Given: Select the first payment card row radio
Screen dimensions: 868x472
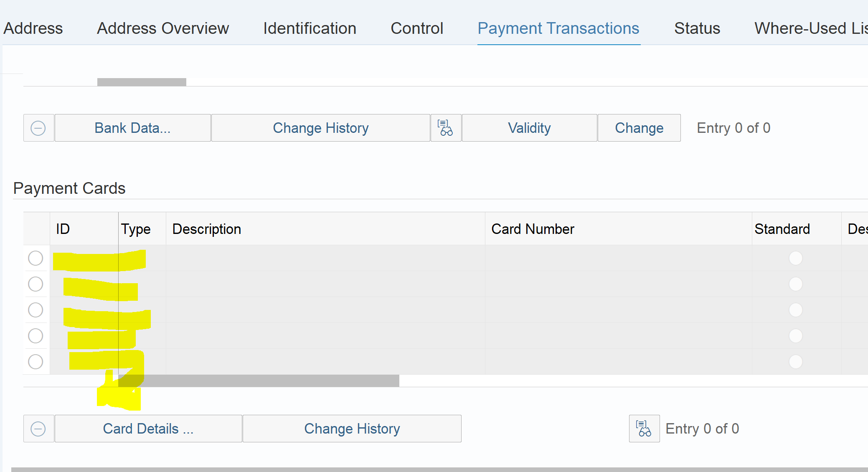Looking at the screenshot, I should tap(36, 258).
